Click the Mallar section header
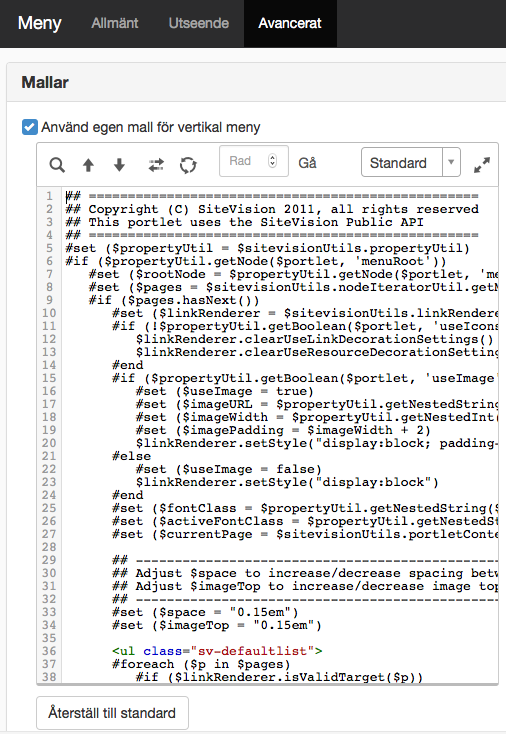Viewport: 506px width, 734px height. click(x=45, y=82)
